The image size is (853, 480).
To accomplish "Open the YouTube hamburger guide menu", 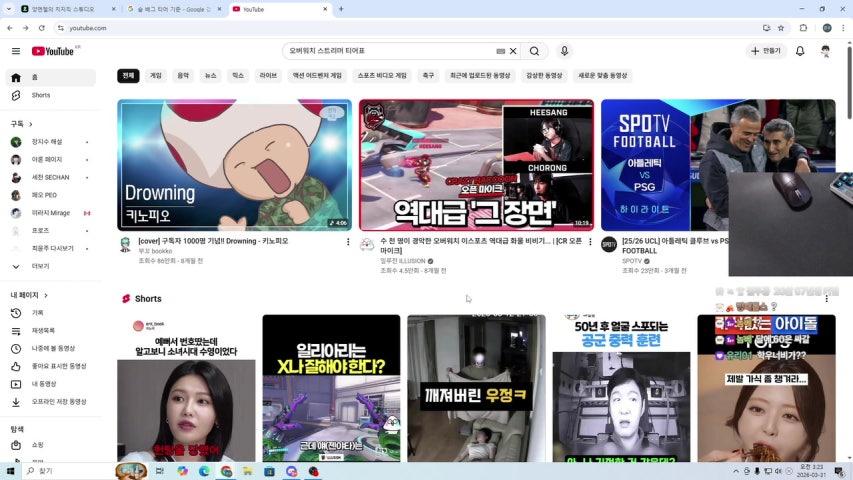I will click(15, 51).
